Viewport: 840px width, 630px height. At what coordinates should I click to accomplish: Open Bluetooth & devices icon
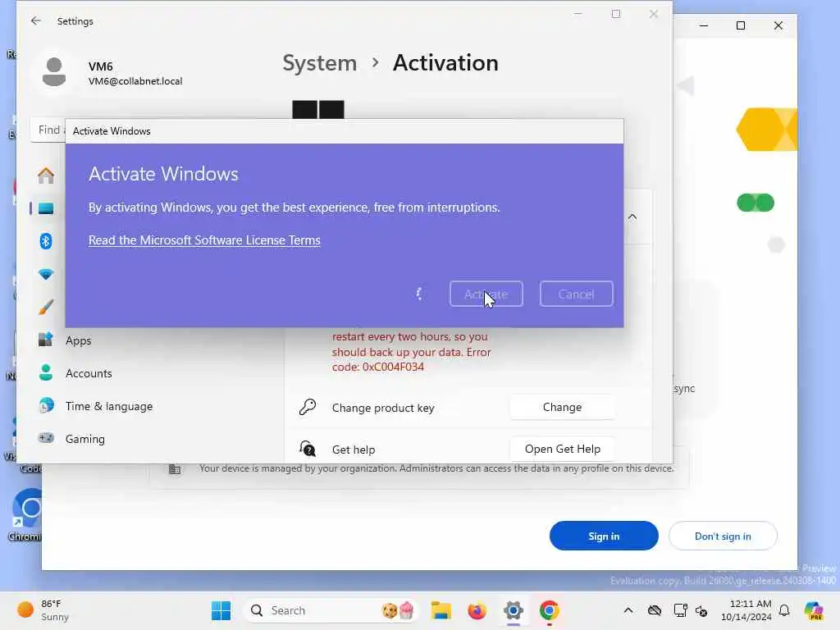point(46,241)
